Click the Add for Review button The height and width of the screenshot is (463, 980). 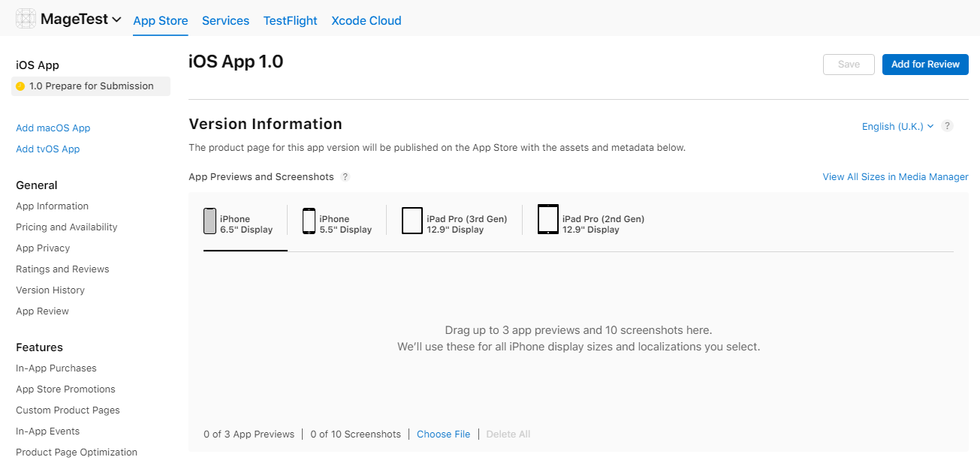[x=925, y=65]
